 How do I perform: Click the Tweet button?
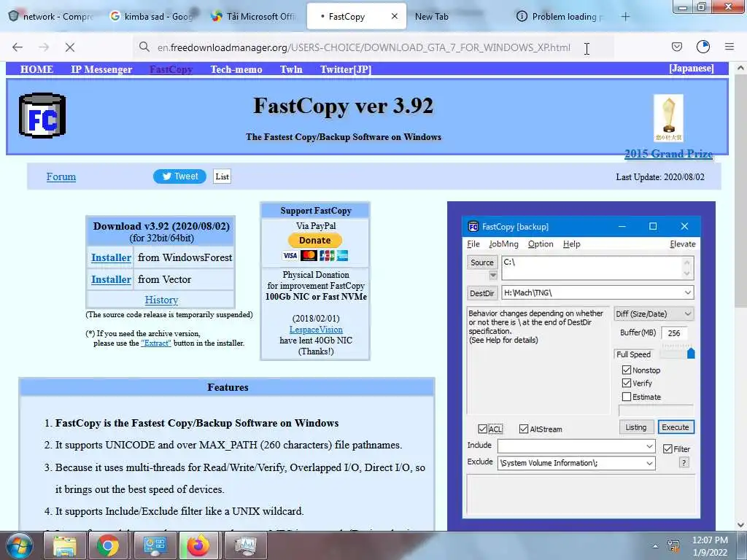pyautogui.click(x=179, y=176)
